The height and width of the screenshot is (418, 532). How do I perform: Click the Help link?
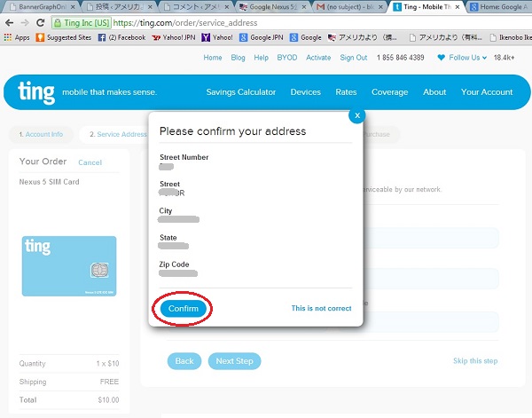pos(262,58)
